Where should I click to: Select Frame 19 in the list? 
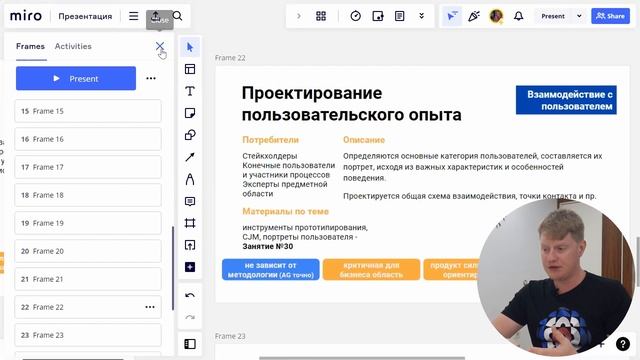coord(88,223)
